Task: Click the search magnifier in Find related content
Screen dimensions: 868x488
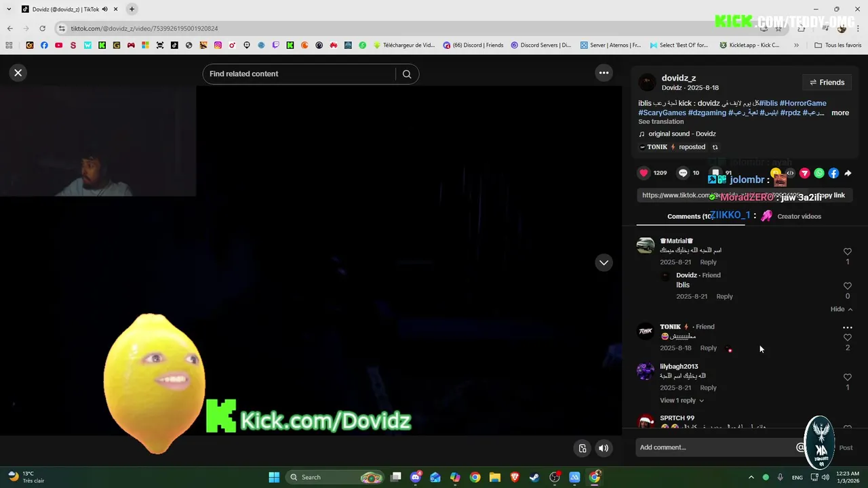Action: 407,74
